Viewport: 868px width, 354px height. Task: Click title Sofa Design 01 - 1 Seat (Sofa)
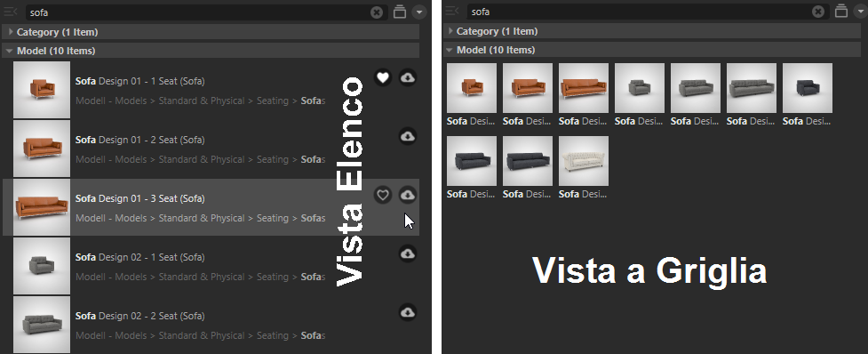[x=140, y=82]
